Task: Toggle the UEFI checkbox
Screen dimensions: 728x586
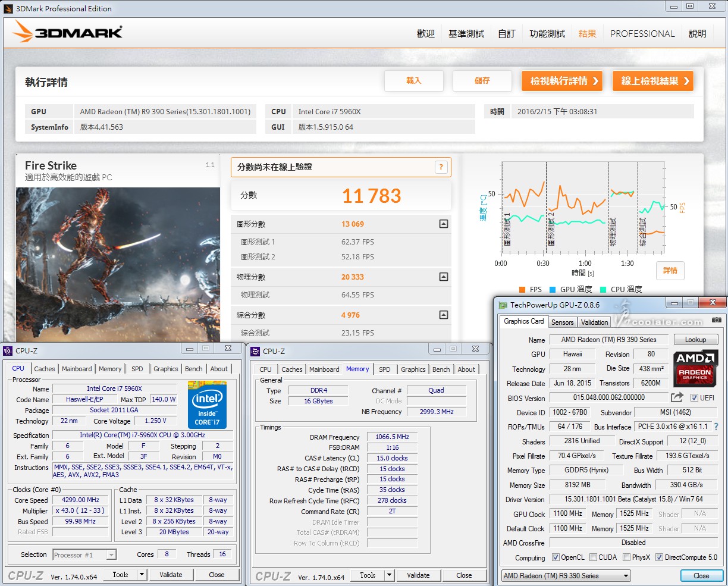Action: tap(694, 398)
